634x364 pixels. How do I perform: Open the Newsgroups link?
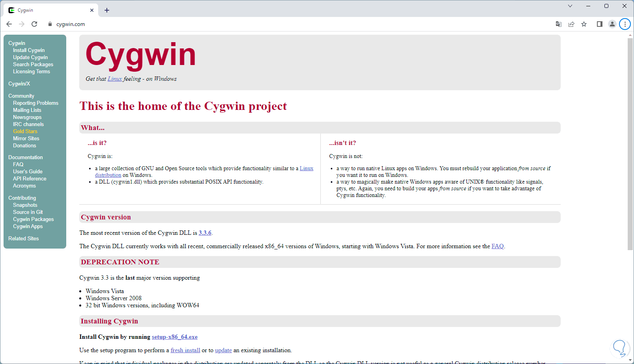pos(27,117)
